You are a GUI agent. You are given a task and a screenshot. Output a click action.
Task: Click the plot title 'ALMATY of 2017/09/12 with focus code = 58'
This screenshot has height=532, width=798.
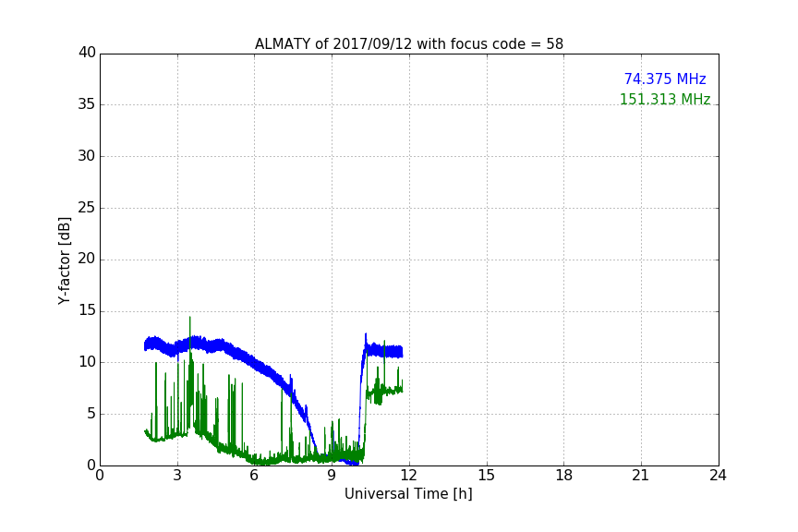point(408,44)
